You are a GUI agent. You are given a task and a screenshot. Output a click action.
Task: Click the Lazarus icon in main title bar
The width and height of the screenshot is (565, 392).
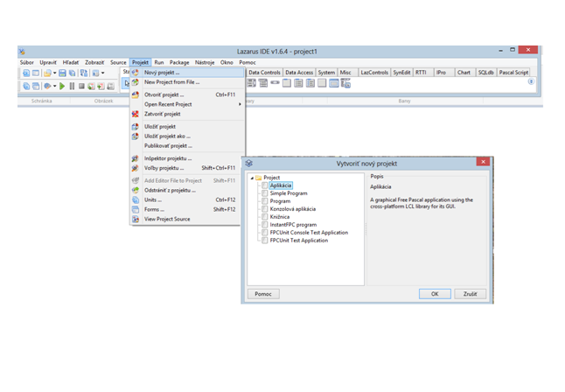click(22, 52)
